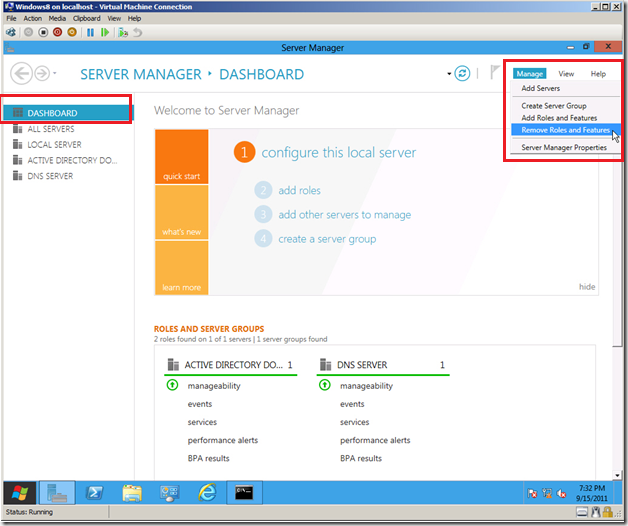The height and width of the screenshot is (526, 628).
Task: Launch PowerShell from the taskbar
Action: pos(95,492)
